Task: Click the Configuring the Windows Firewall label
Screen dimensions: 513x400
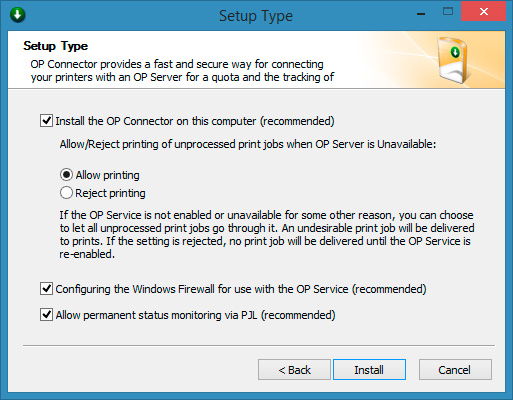Action: tap(241, 289)
